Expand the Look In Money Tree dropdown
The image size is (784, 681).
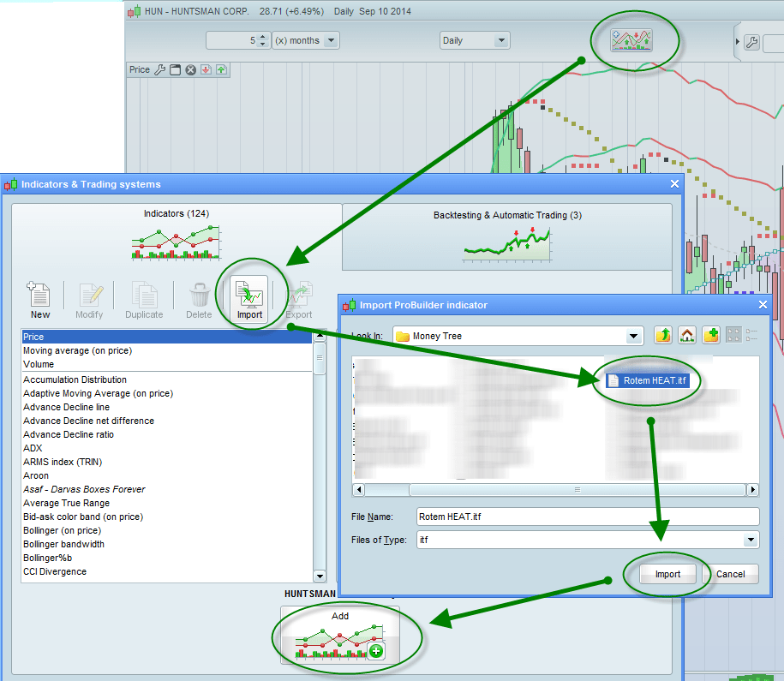pyautogui.click(x=633, y=336)
